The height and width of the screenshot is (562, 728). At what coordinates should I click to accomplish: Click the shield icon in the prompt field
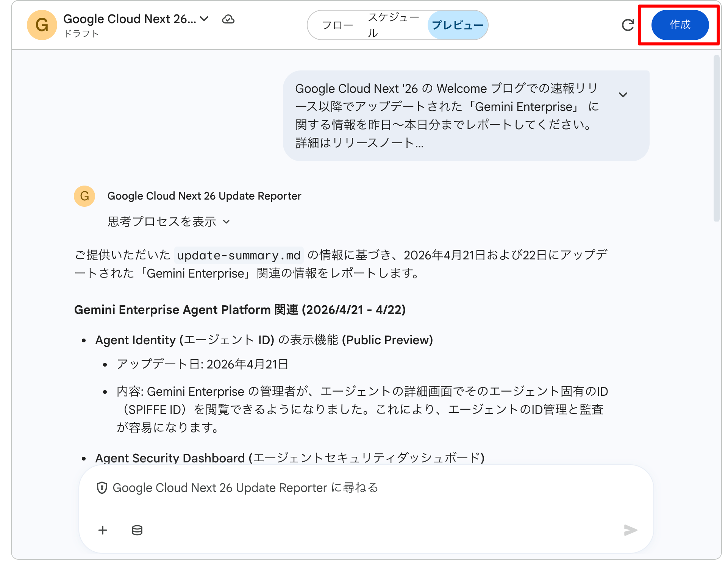[102, 488]
